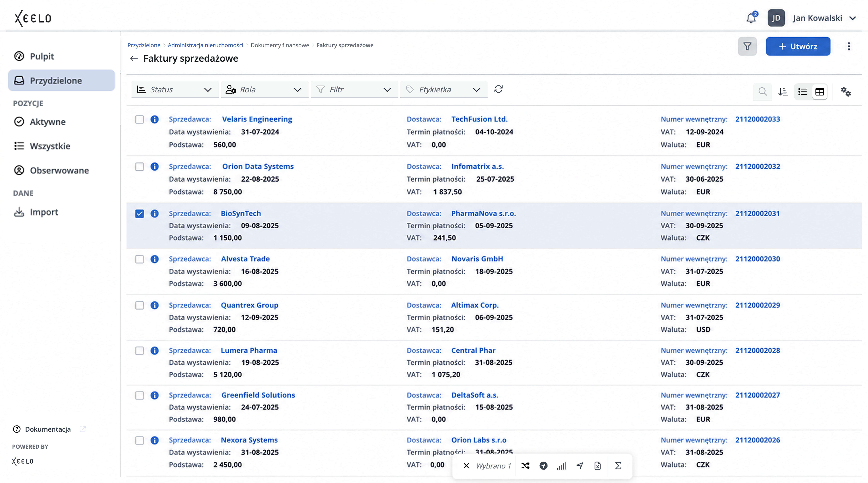Screen dimensions: 868x483
Task: Open invoice number 21120002033
Action: (x=757, y=119)
